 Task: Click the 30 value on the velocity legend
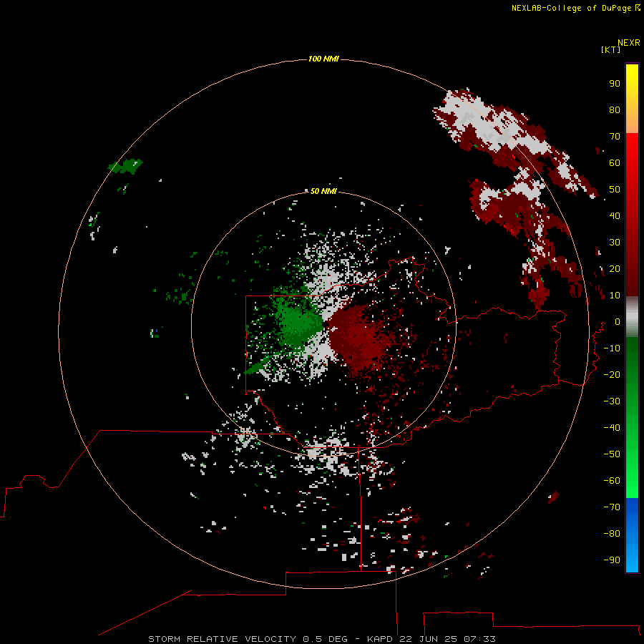pos(615,243)
